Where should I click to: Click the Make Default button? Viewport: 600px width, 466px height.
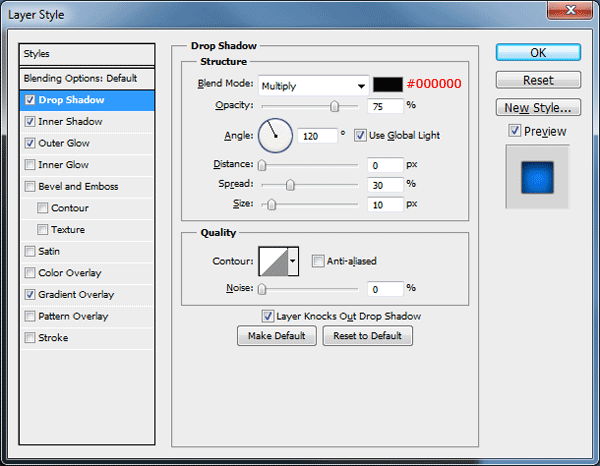pyautogui.click(x=277, y=336)
